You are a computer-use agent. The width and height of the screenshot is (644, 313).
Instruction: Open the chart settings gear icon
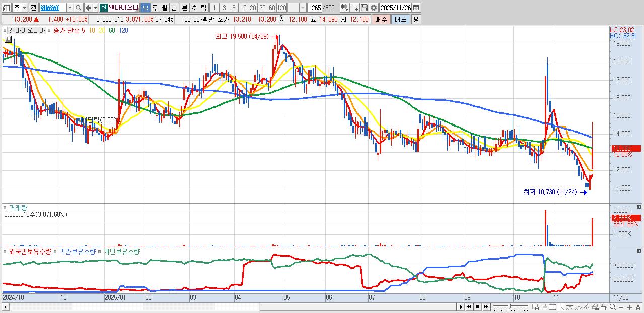374,8
